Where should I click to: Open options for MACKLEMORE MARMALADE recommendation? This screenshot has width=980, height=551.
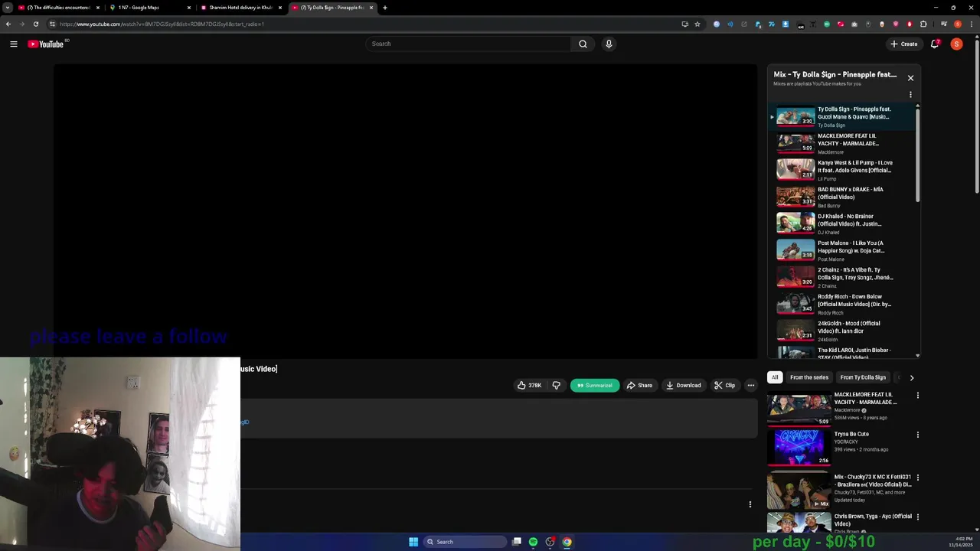click(917, 396)
